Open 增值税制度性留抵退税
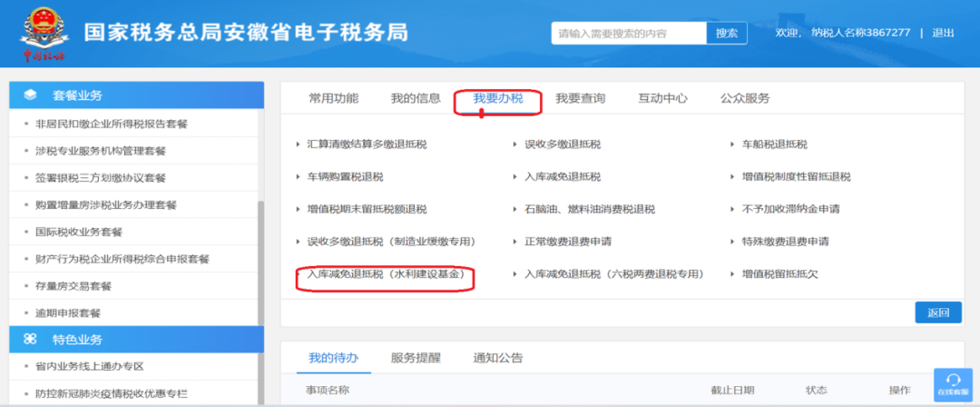 [x=797, y=177]
